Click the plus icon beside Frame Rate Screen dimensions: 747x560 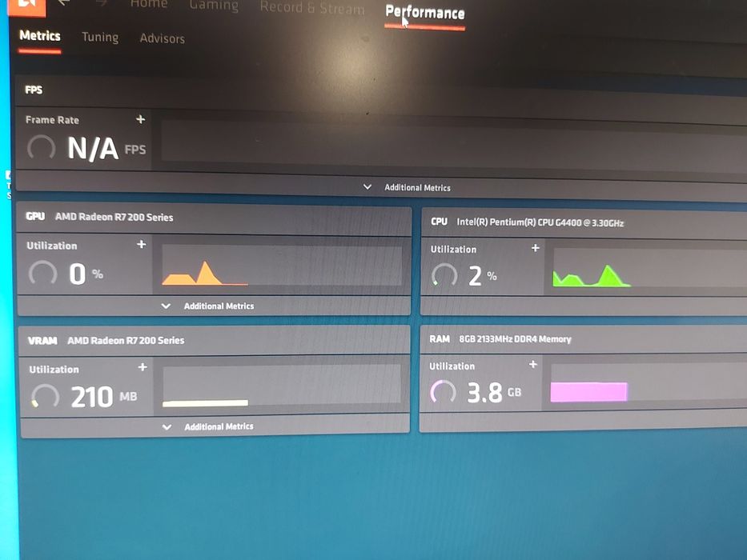click(x=141, y=119)
